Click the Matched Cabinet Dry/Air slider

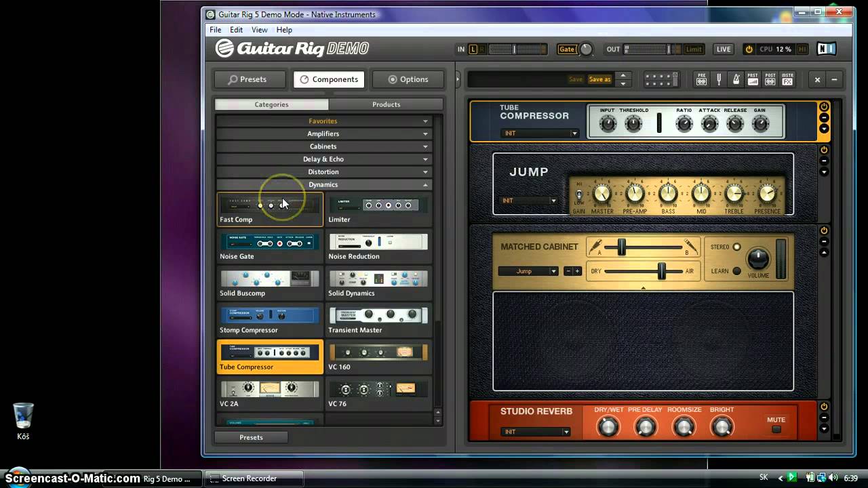[661, 271]
